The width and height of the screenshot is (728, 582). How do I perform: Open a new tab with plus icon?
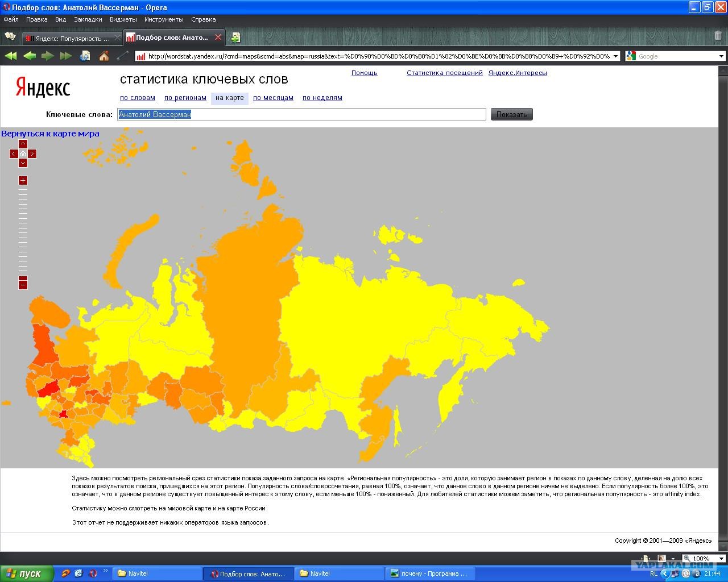click(235, 38)
